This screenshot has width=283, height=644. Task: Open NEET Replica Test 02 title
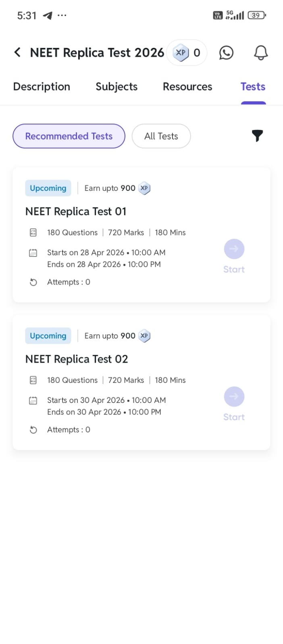tap(77, 359)
